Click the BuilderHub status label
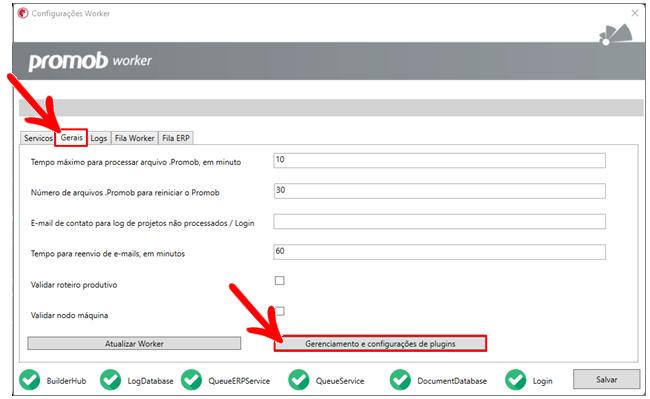The width and height of the screenshot is (650, 399). (66, 381)
